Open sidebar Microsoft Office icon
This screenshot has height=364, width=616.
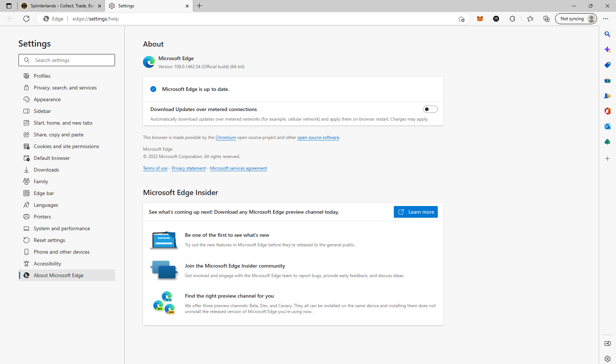point(608,111)
